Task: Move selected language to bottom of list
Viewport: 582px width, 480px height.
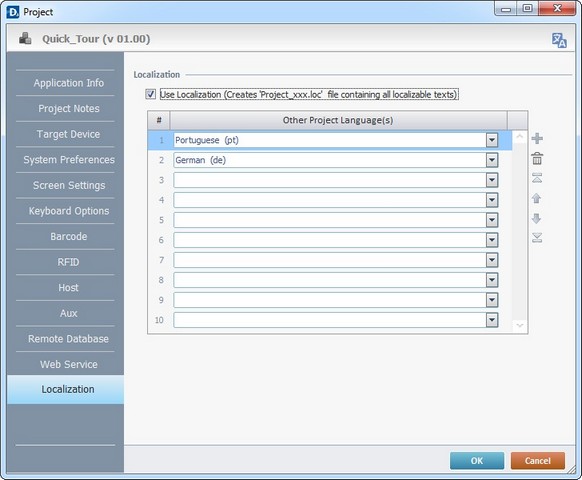Action: coord(537,238)
